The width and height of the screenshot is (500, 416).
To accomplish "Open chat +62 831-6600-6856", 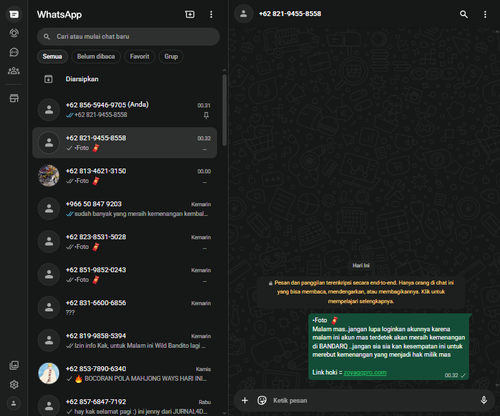I will pos(125,308).
